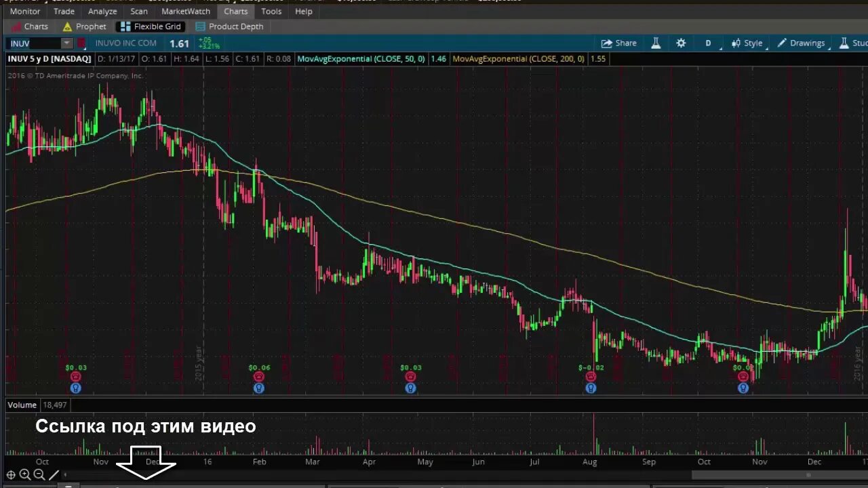Click the R: 0.08 range value
Image resolution: width=868 pixels, height=488 pixels.
(278, 59)
